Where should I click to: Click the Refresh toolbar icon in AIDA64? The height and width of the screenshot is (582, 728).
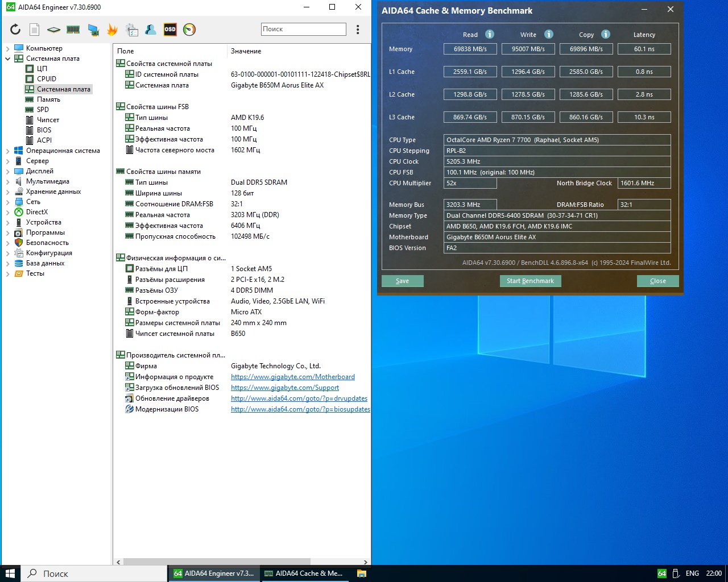[x=15, y=30]
